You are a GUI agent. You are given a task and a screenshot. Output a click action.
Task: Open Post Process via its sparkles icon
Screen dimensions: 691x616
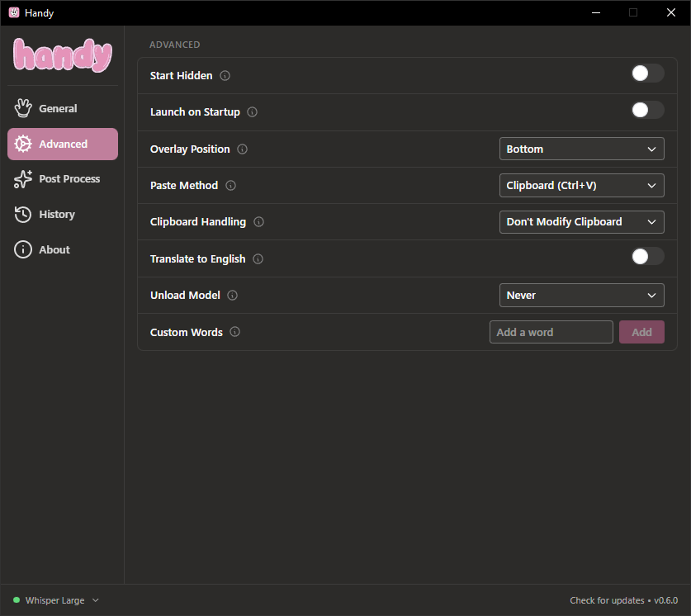(23, 178)
